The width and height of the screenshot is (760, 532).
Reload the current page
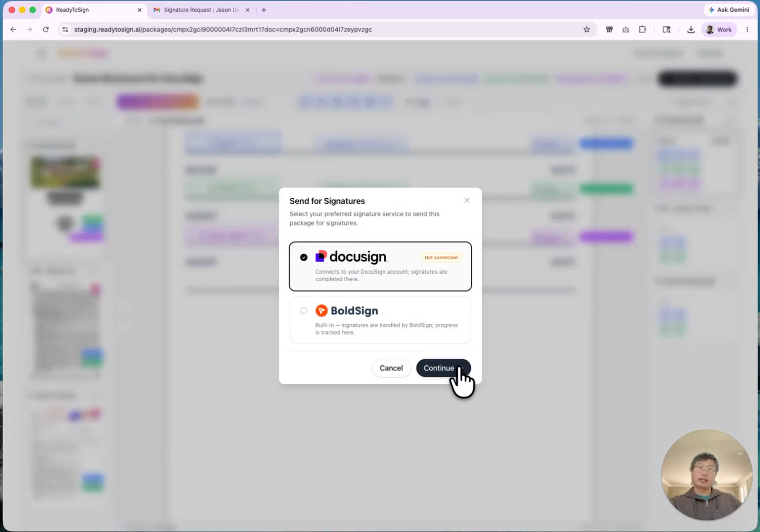46,30
